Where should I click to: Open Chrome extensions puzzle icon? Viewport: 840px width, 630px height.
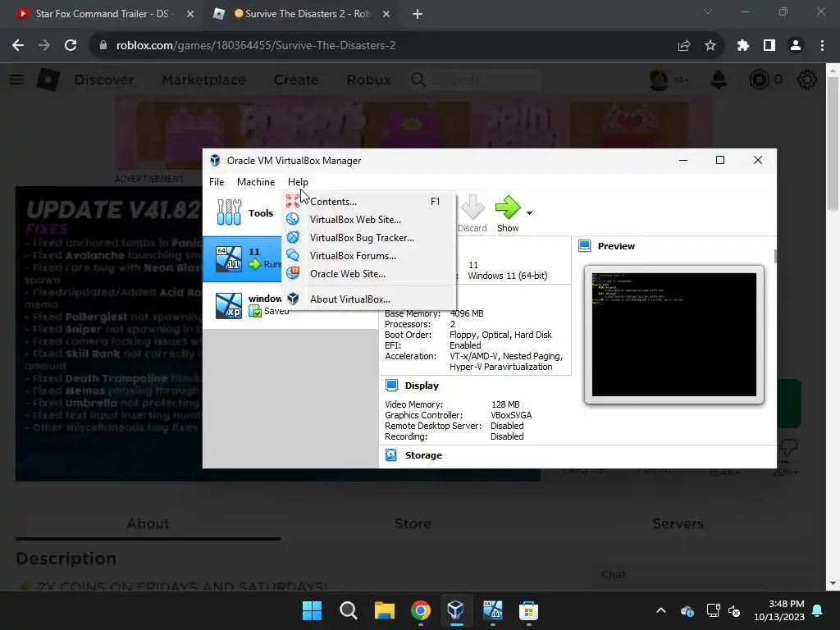743,46
